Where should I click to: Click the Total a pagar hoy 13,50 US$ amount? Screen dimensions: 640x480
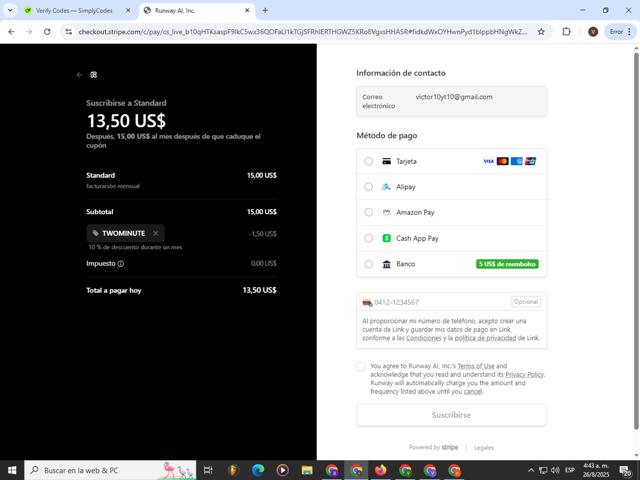point(260,290)
